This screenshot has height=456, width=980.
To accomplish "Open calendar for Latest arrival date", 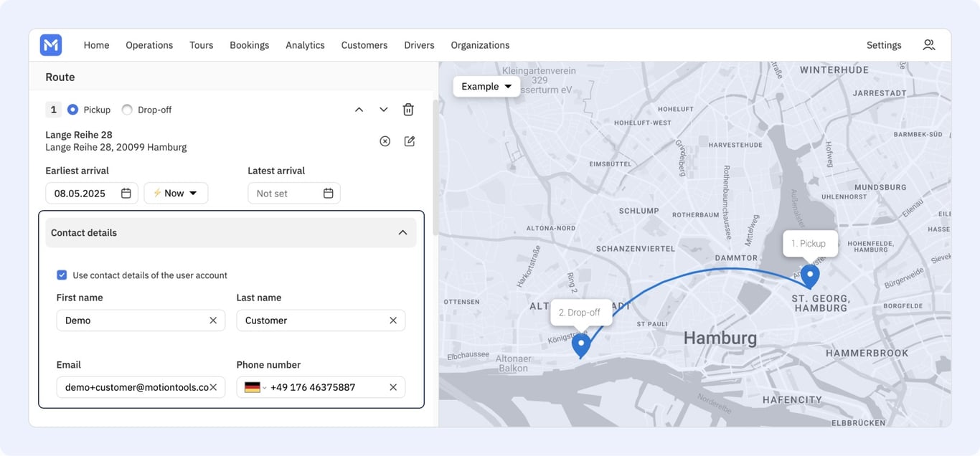I will point(329,194).
